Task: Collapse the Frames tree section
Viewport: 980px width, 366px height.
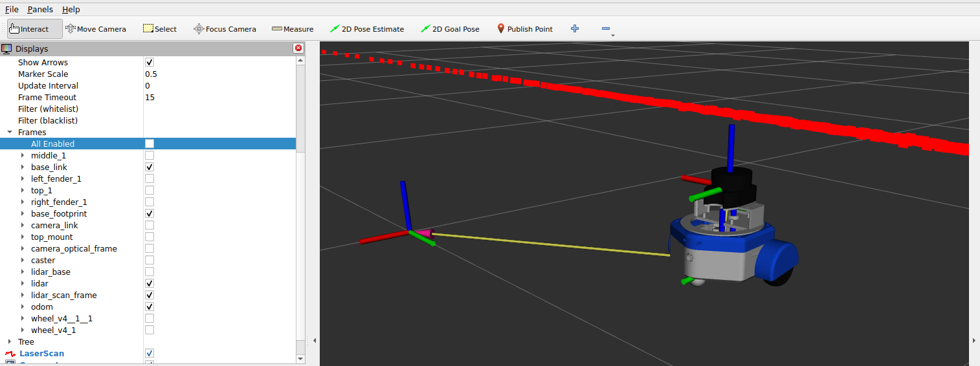Action: [10, 133]
